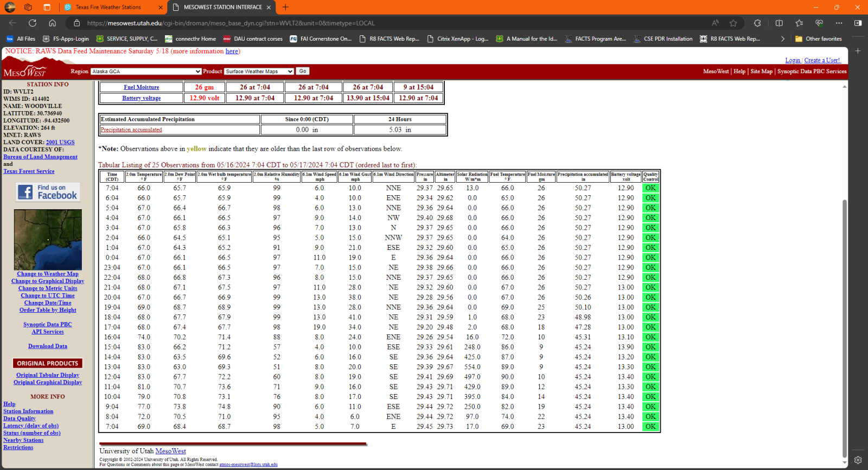Click the Create a User link

click(x=822, y=60)
